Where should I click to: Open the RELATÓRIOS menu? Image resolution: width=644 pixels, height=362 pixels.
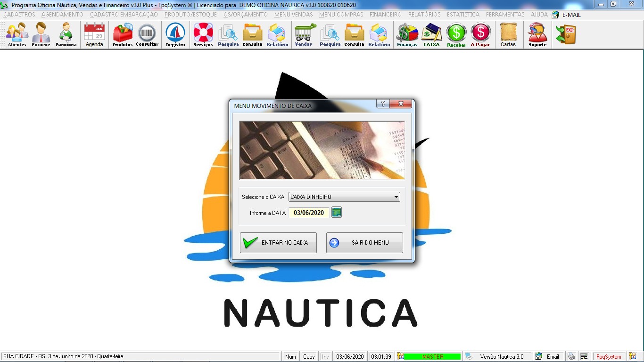[424, 15]
